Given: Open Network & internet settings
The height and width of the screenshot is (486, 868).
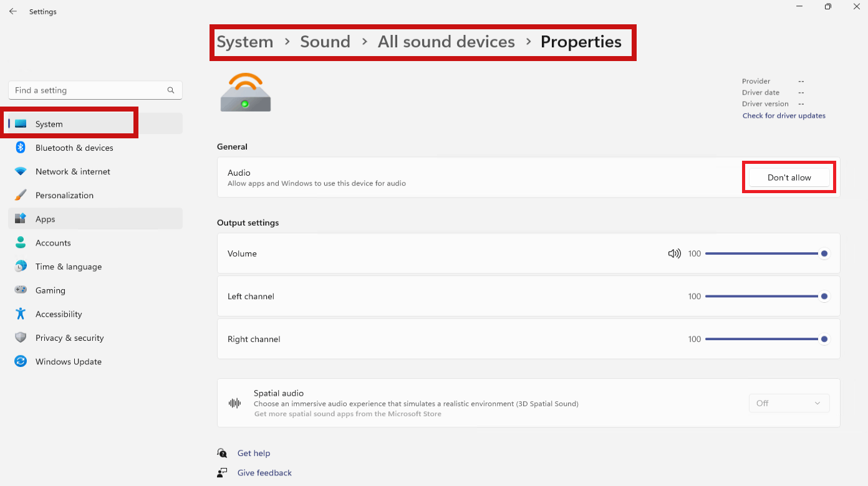Looking at the screenshot, I should pos(95,171).
